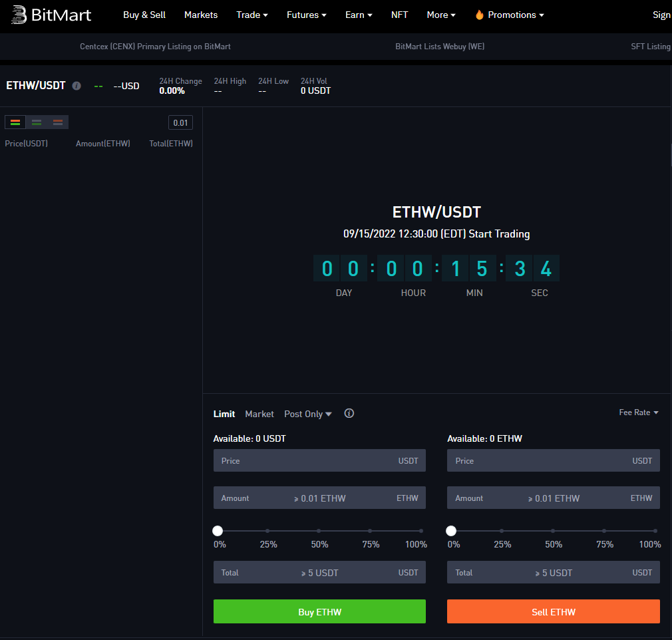Open the Post Only order type dropdown
This screenshot has height=640, width=672.
point(307,414)
